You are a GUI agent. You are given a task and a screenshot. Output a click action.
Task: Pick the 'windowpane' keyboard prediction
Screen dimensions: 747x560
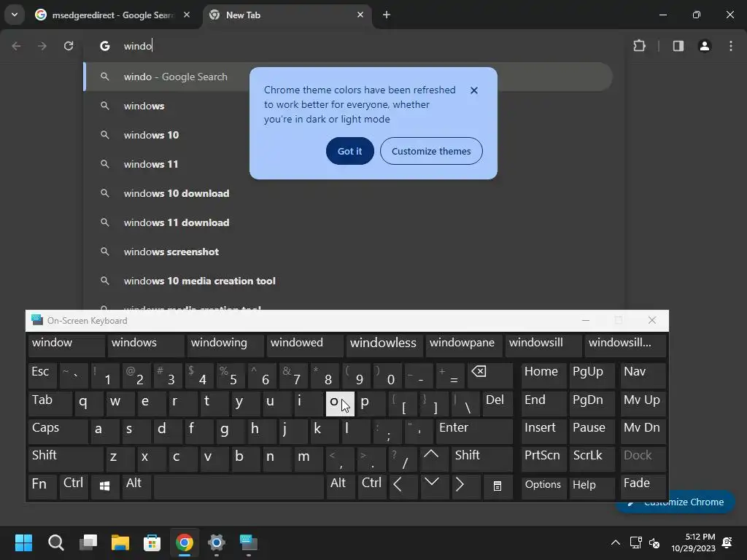pos(464,345)
